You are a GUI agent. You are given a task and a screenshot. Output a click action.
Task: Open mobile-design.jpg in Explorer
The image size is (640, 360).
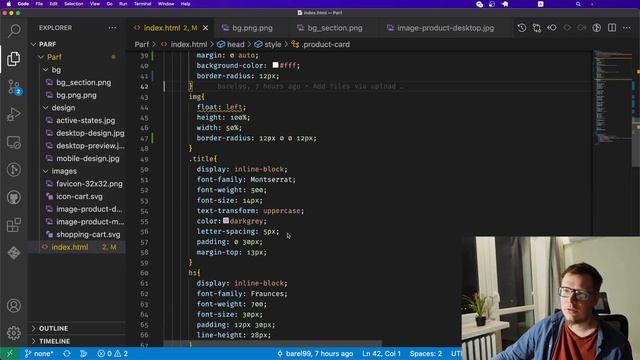point(88,158)
